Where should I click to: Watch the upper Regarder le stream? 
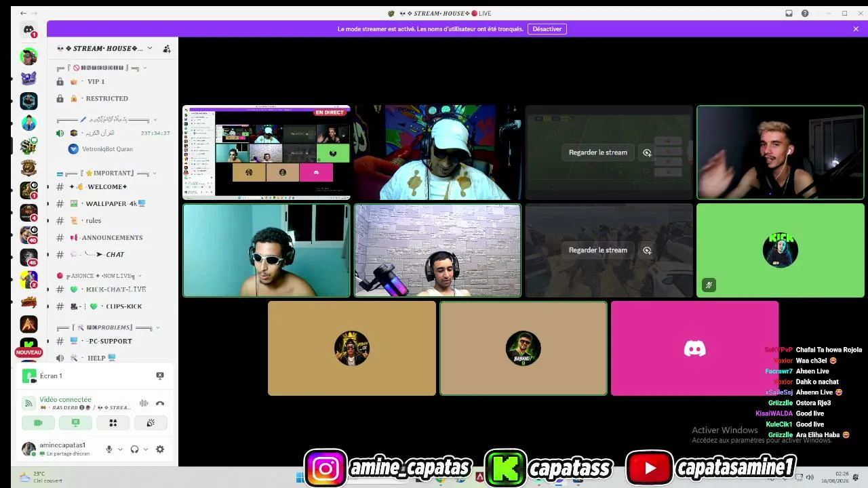click(598, 152)
